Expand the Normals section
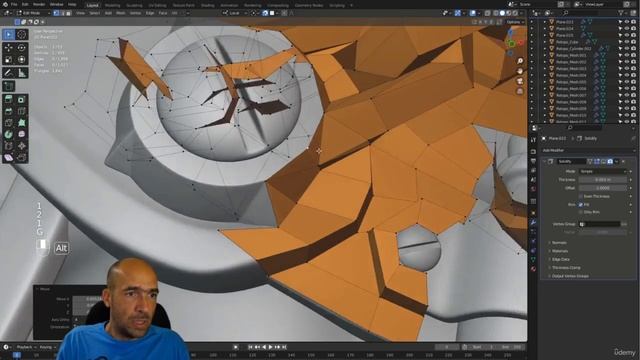Image resolution: width=640 pixels, height=360 pixels. [x=559, y=243]
